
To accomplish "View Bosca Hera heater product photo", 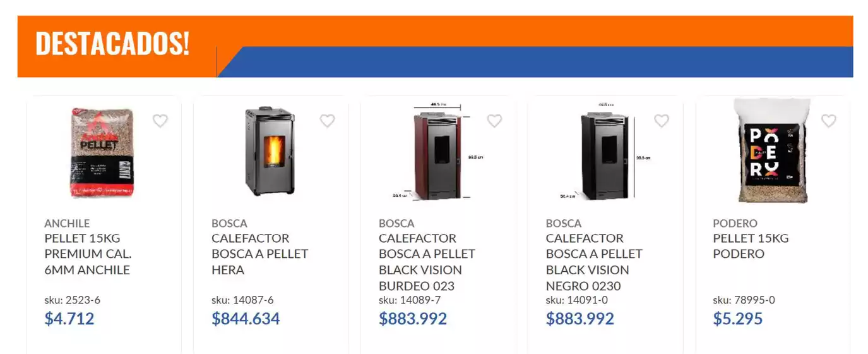I will [x=270, y=150].
